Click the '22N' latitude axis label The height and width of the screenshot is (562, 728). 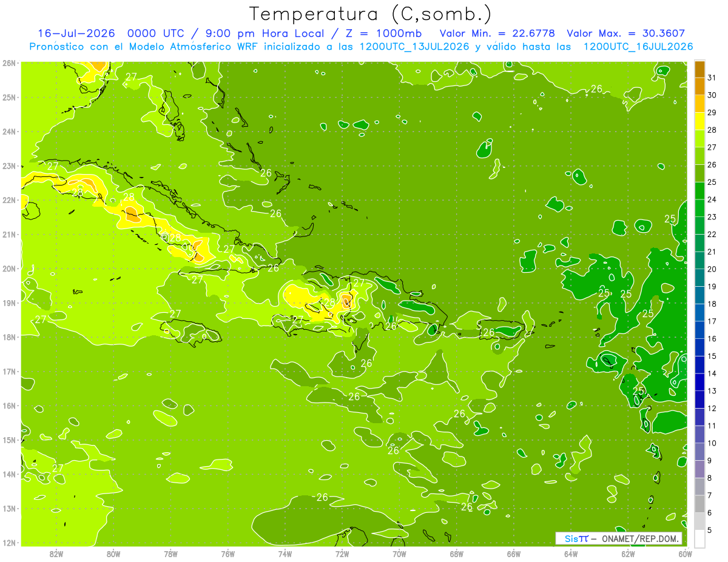pos(9,200)
